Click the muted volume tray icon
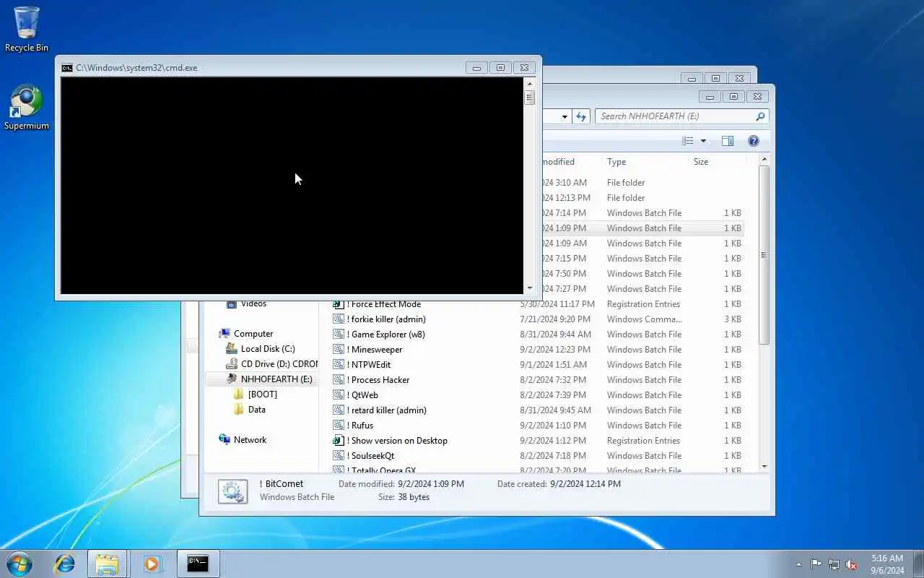Screen dimensions: 924x578 852,564
